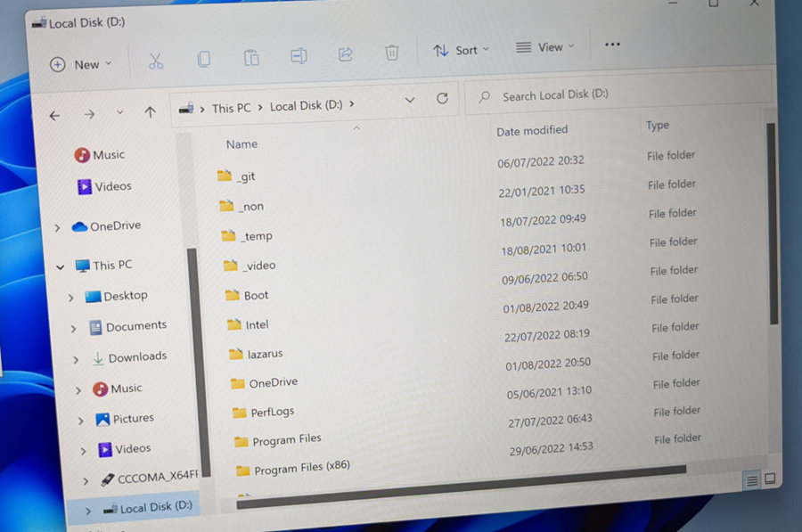Image resolution: width=802 pixels, height=532 pixels.
Task: Switch to details view layout icon
Action: pos(752,480)
